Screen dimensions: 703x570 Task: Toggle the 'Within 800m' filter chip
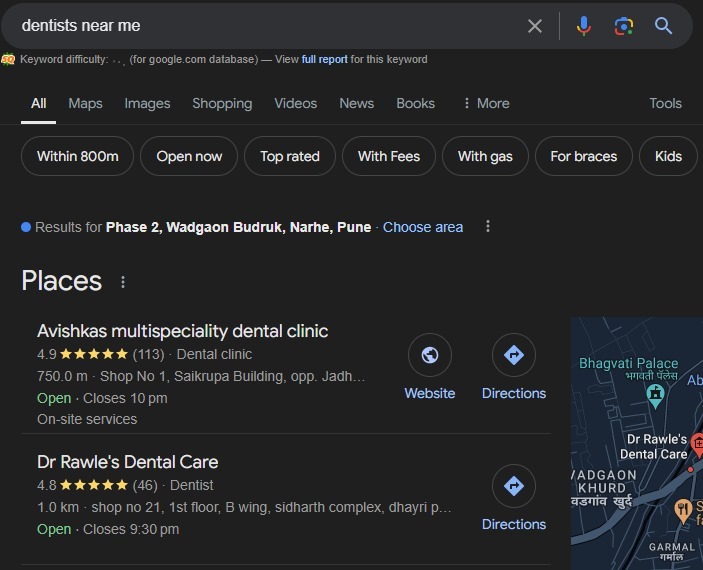(x=78, y=156)
